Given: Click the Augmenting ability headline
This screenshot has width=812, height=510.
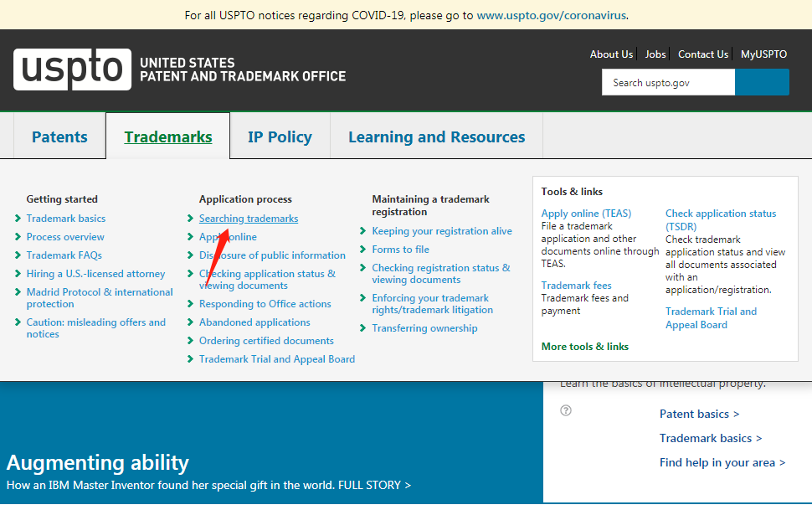Looking at the screenshot, I should [x=98, y=462].
